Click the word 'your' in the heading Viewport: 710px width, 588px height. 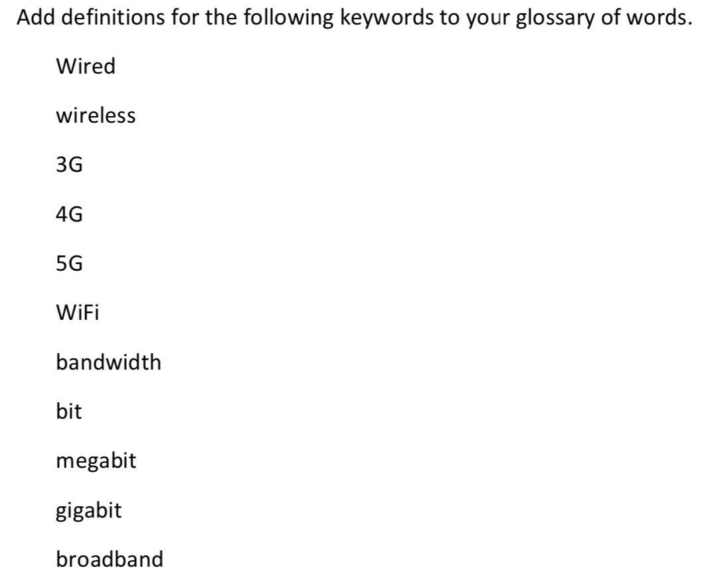pyautogui.click(x=488, y=20)
